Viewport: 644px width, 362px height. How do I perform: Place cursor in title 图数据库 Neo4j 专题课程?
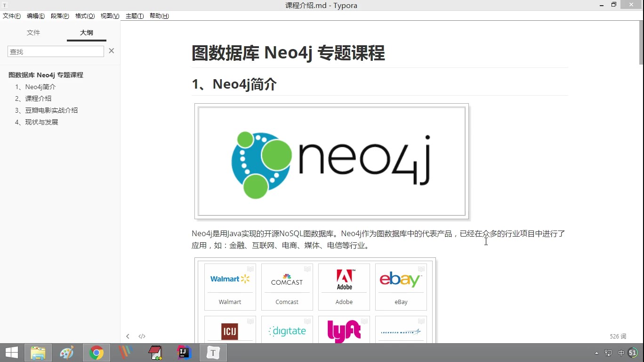(288, 53)
